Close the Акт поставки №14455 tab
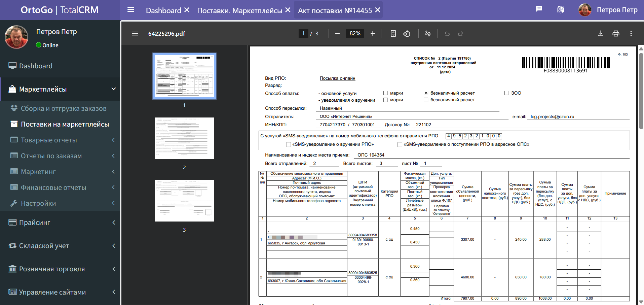Screen dimensions: 644x305 click(378, 10)
